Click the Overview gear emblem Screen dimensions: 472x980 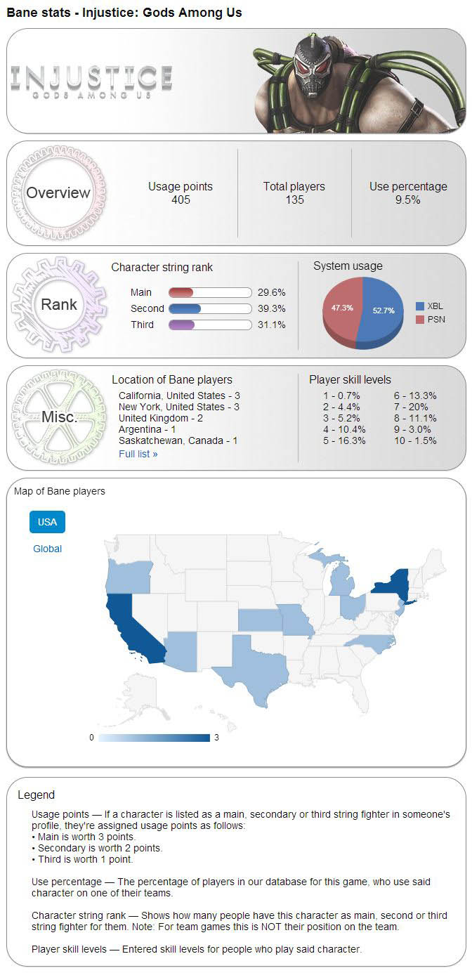pyautogui.click(x=59, y=192)
